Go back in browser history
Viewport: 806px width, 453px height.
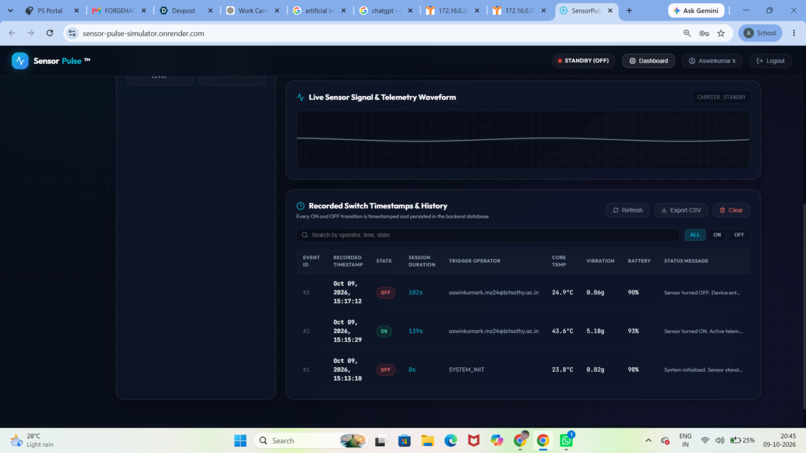pyautogui.click(x=12, y=33)
